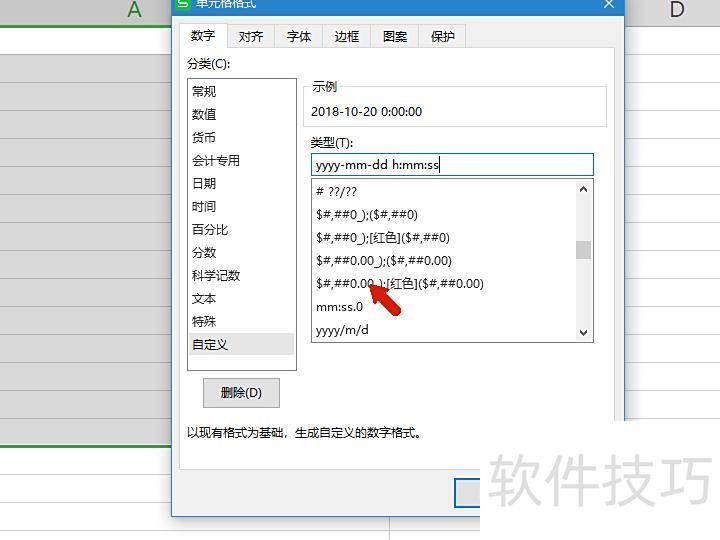This screenshot has width=720, height=540.
Task: Close the cell format dialog
Action: [x=609, y=5]
